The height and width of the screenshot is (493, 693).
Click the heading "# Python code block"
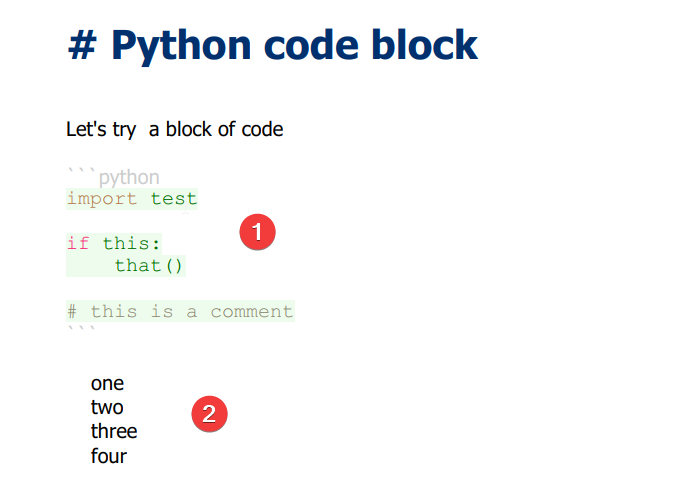[273, 45]
